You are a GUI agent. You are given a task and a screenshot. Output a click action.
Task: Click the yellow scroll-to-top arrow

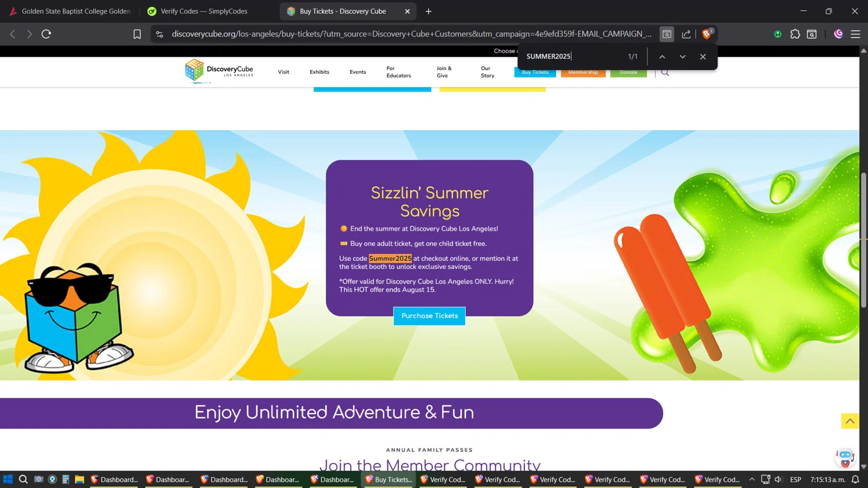pyautogui.click(x=850, y=421)
